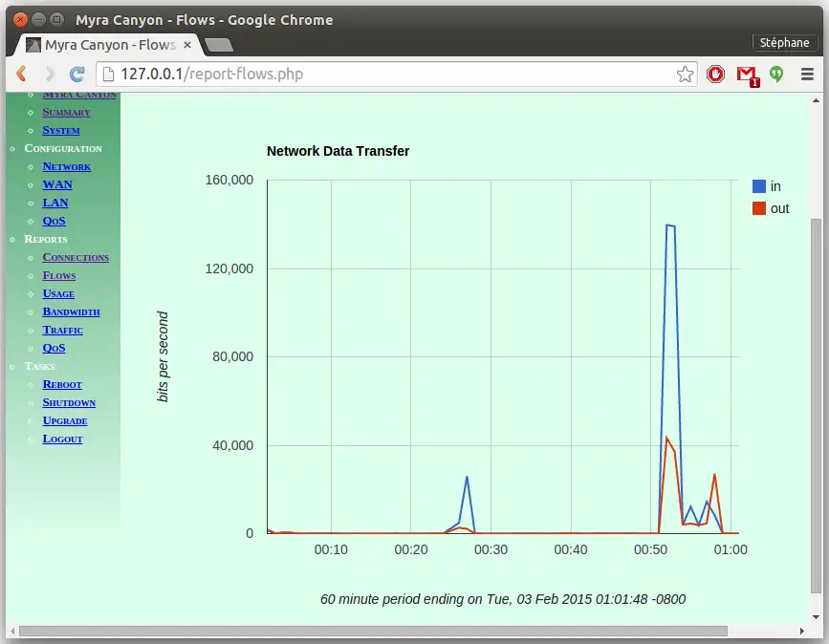Viewport: 829px width, 644px height.
Task: Click the 'in' legend label
Action: tap(775, 186)
